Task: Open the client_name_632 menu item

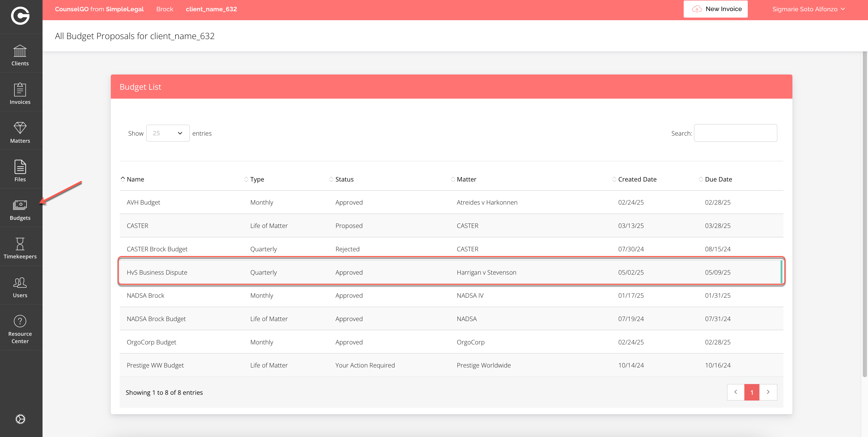Action: tap(211, 9)
